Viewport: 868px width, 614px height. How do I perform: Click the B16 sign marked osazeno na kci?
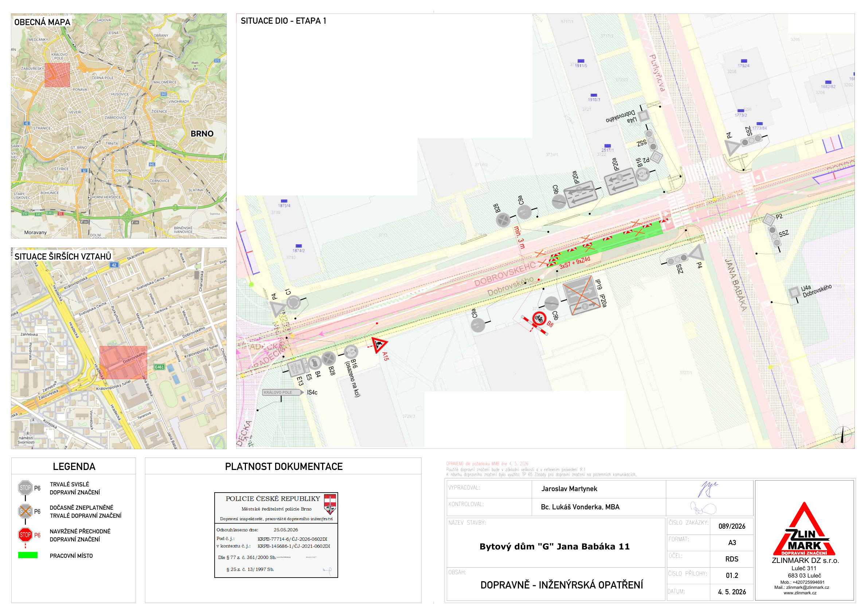point(351,352)
